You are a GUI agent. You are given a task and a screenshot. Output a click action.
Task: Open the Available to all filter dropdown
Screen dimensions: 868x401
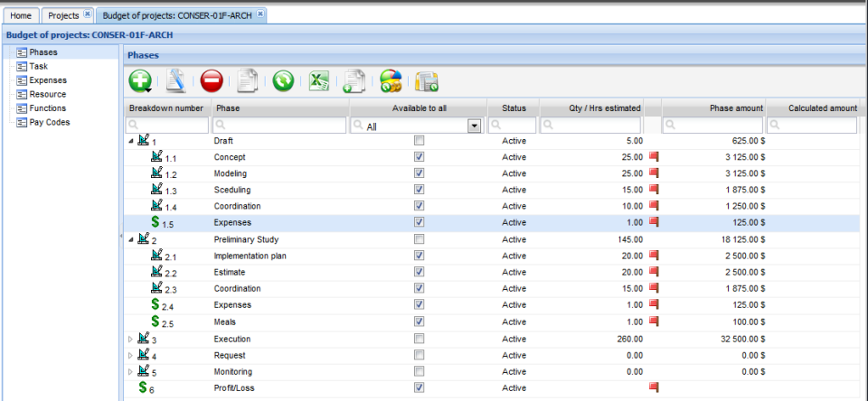[x=474, y=126]
